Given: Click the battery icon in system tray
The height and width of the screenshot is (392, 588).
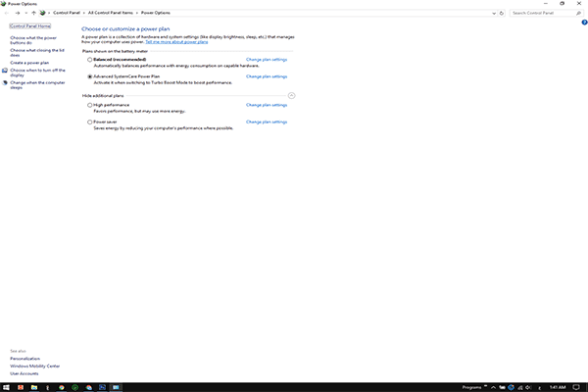Looking at the screenshot, I should [x=502, y=387].
